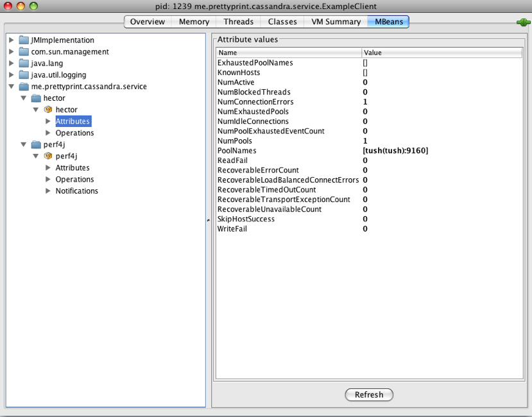Select the ExhaustedPoolNames attribute row
The width and height of the screenshot is (532, 417).
click(369, 63)
